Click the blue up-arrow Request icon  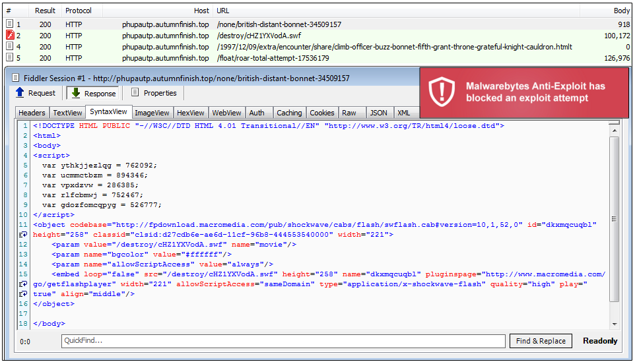coord(20,93)
